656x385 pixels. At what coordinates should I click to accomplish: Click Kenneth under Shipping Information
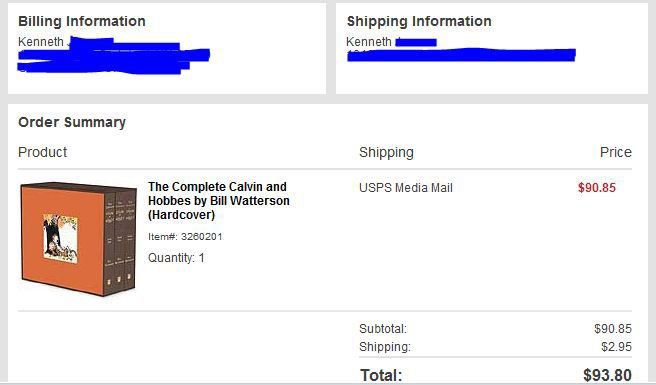tap(369, 42)
